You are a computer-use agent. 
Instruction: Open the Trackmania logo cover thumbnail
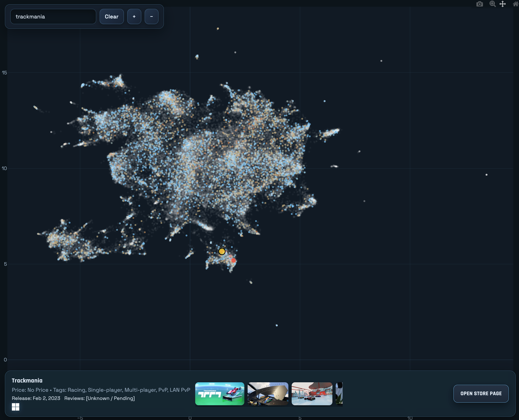pos(219,393)
